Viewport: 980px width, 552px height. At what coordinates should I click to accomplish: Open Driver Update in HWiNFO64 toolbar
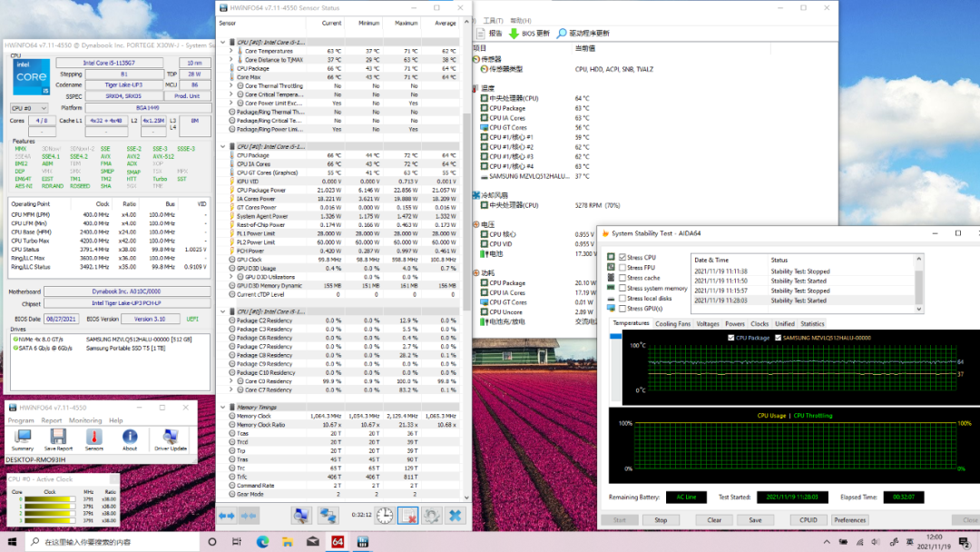point(170,439)
